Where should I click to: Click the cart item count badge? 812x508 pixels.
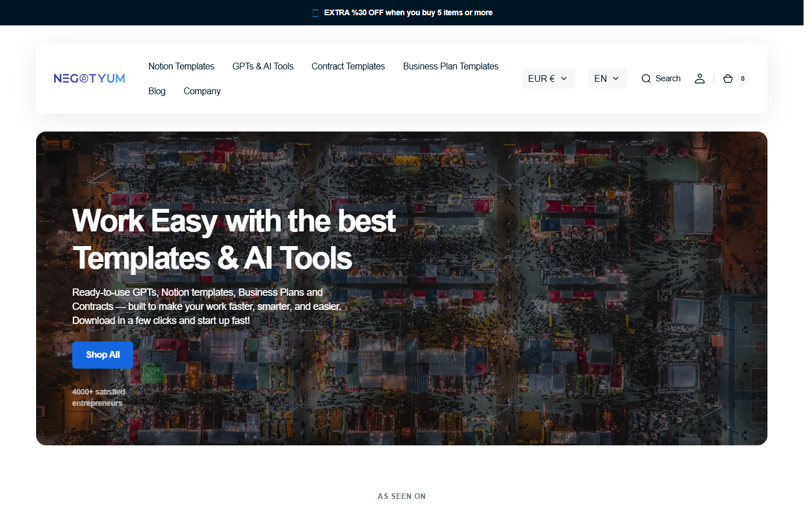pyautogui.click(x=743, y=78)
